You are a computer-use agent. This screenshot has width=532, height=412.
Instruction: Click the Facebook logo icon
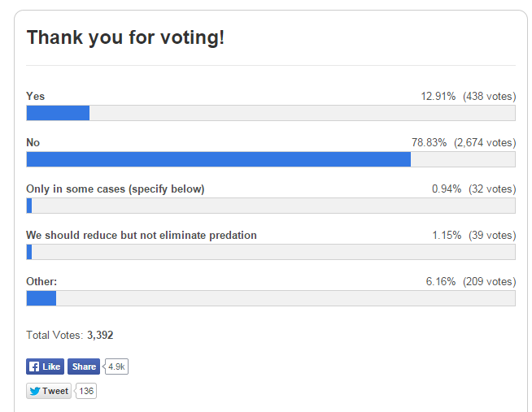pyautogui.click(x=34, y=366)
